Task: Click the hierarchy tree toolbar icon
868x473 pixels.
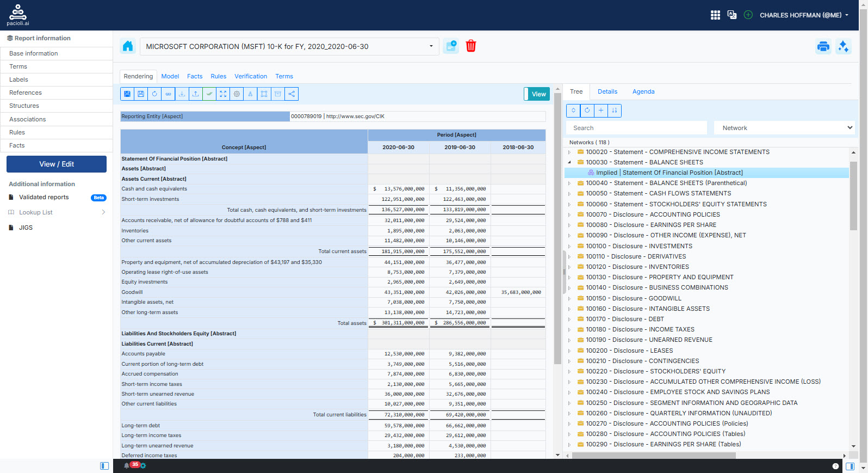Action: pyautogui.click(x=250, y=94)
